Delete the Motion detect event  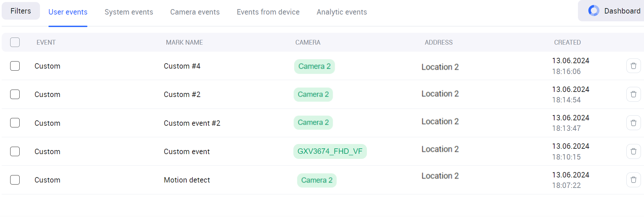(x=633, y=180)
